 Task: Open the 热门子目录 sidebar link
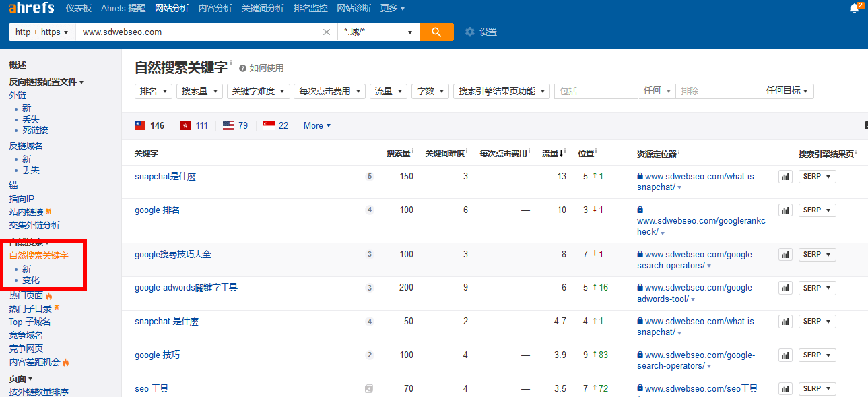click(30, 308)
